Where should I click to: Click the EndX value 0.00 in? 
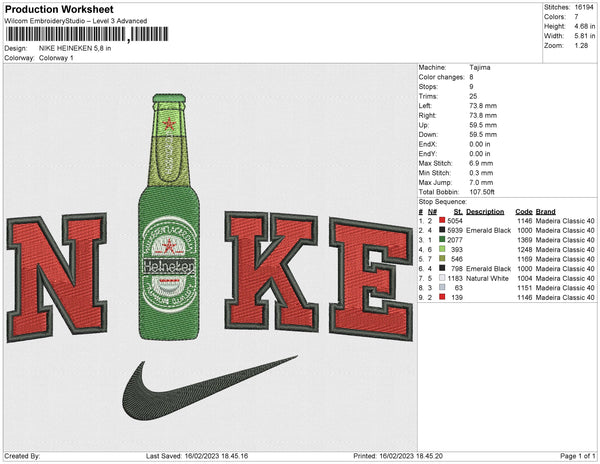tap(480, 144)
